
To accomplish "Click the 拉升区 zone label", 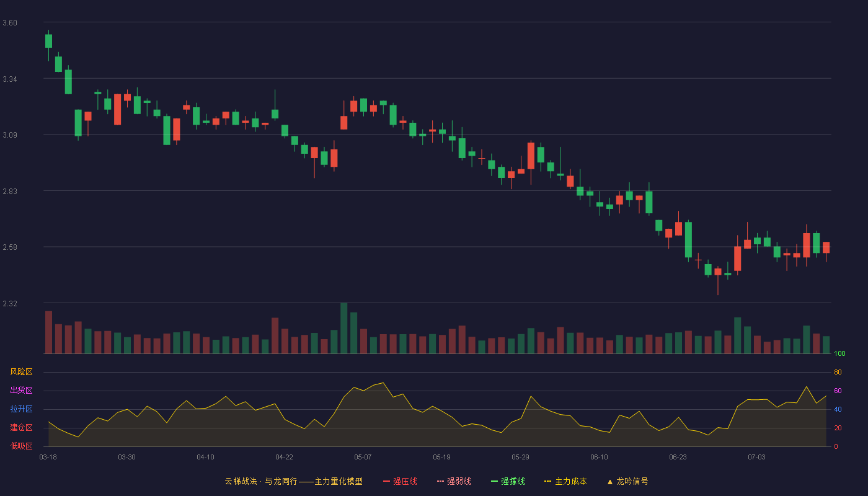I will click(21, 409).
